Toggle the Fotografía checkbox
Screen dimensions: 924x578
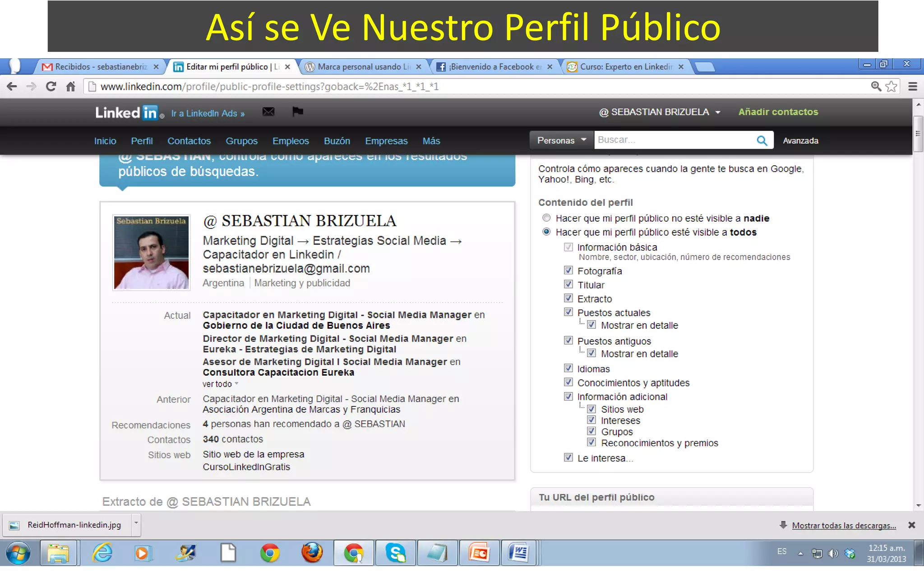tap(568, 270)
